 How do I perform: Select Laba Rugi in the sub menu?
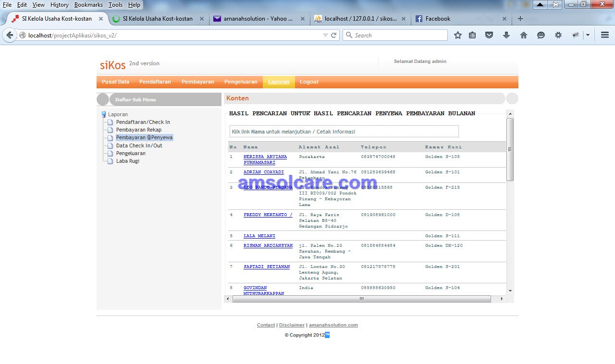(x=128, y=161)
